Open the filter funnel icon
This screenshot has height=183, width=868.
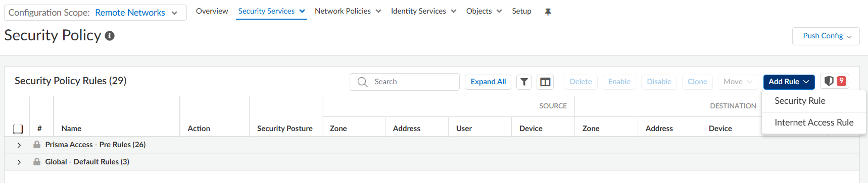(x=524, y=82)
